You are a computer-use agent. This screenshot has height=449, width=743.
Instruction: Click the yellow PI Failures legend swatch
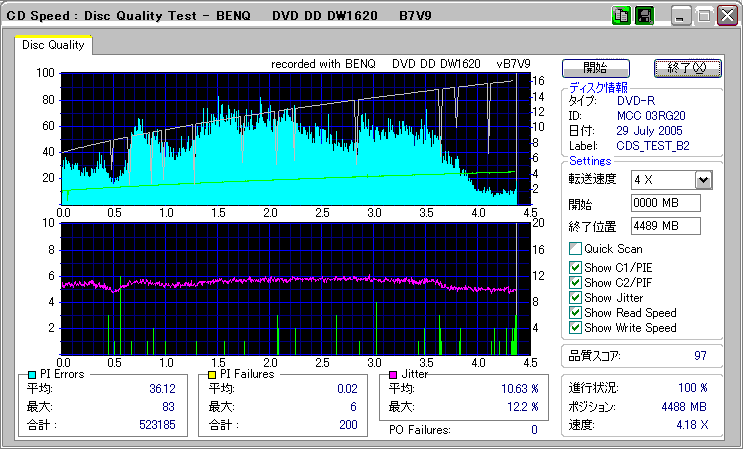211,374
